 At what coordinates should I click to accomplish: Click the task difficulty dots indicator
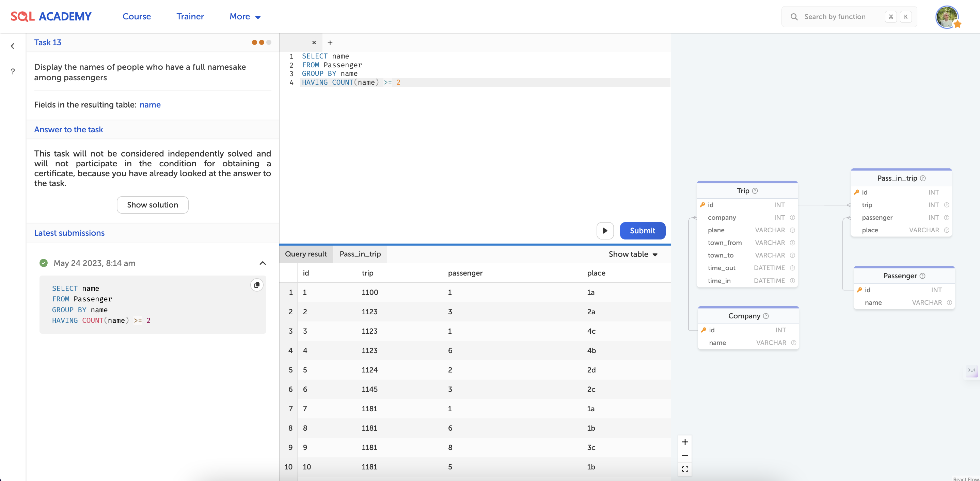click(262, 42)
